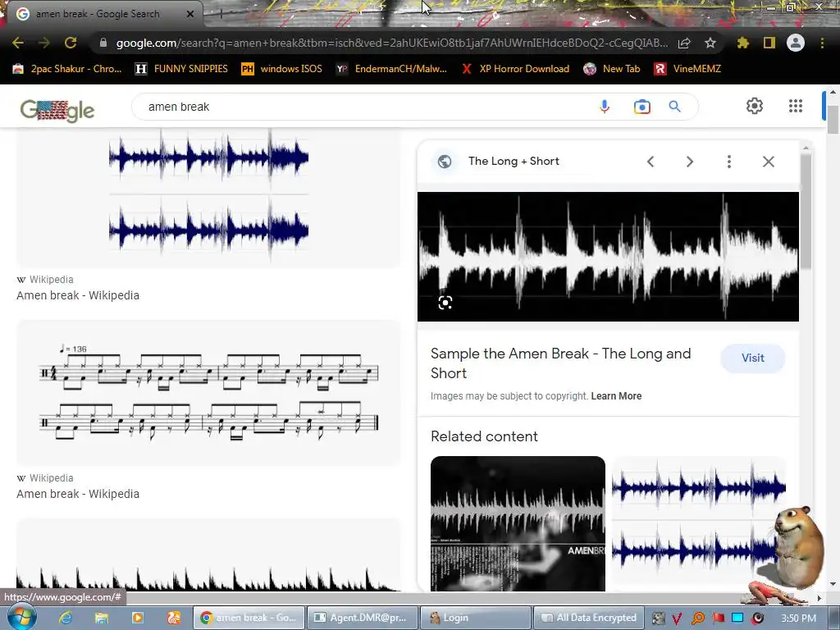Open XP Horror Download bookmark
This screenshot has height=630, width=840.
(x=516, y=69)
